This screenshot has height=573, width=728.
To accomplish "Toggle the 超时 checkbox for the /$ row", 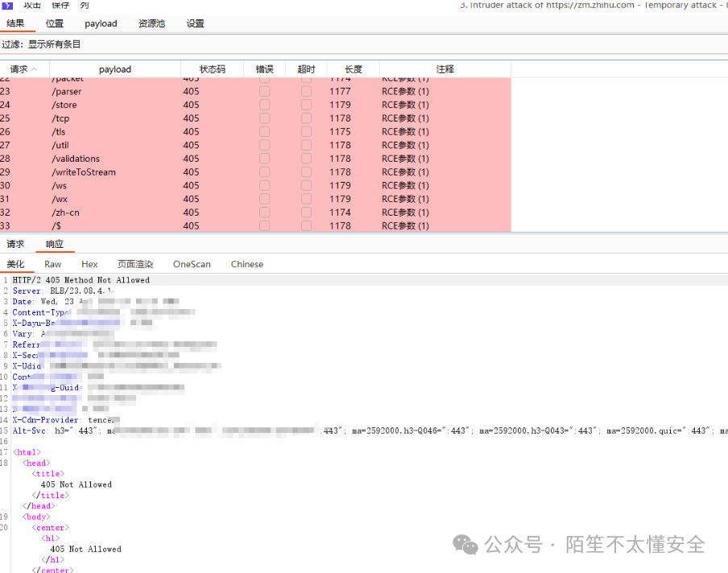I will click(305, 225).
